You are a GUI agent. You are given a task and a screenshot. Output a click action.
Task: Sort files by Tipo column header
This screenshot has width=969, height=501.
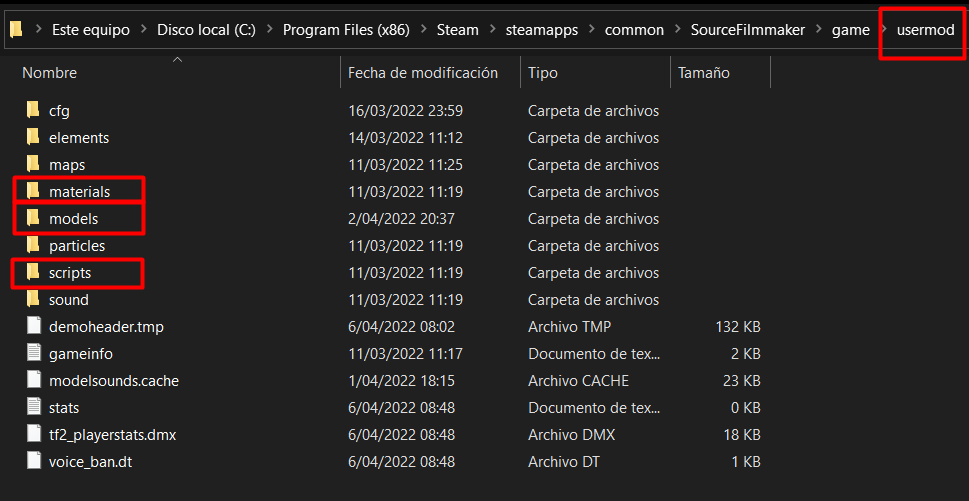pos(543,73)
